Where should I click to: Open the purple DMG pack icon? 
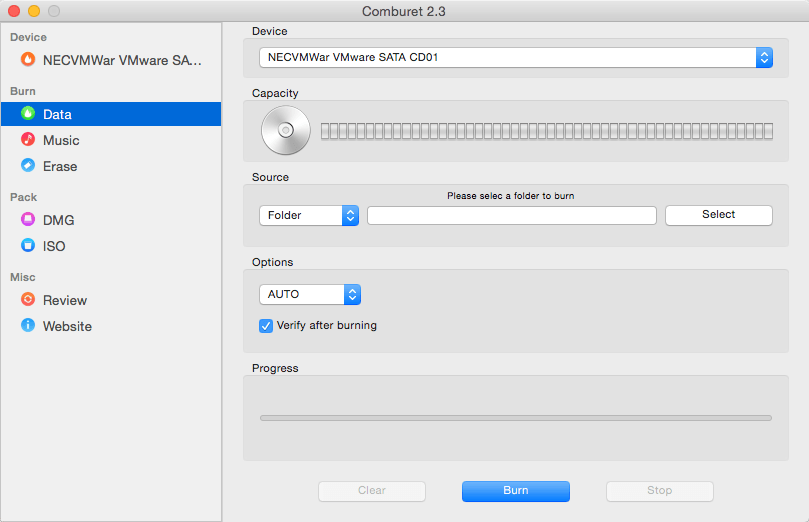(x=28, y=219)
